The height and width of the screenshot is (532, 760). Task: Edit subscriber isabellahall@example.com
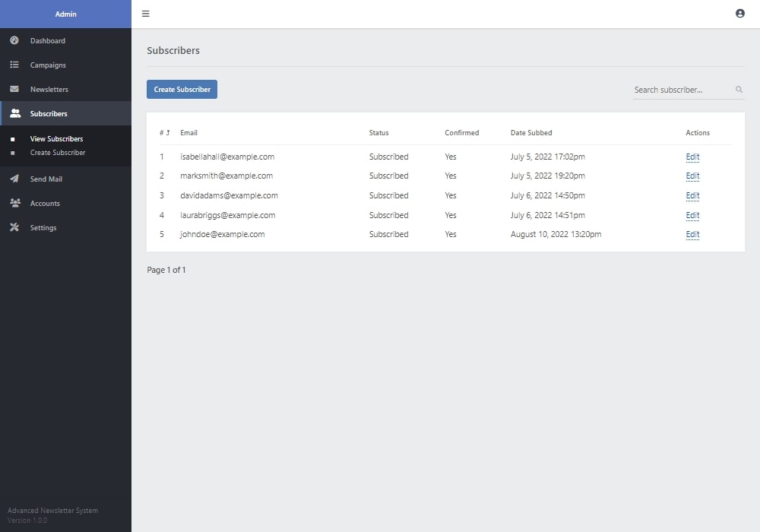[692, 157]
